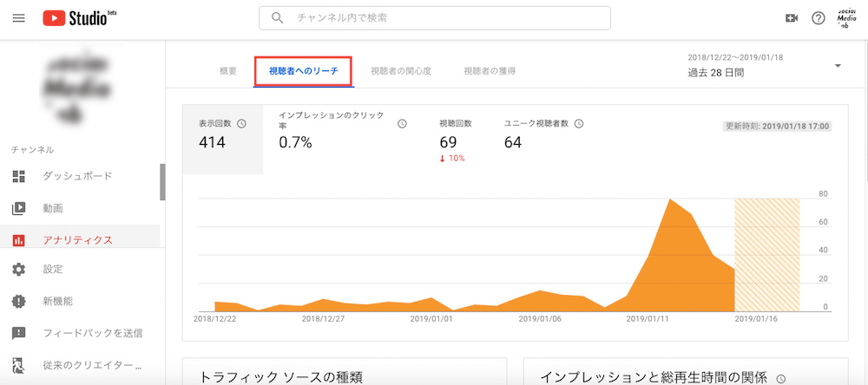This screenshot has width=868, height=385.
Task: Click the clock icon beside インプレッションのクリック率
Action: tap(403, 124)
